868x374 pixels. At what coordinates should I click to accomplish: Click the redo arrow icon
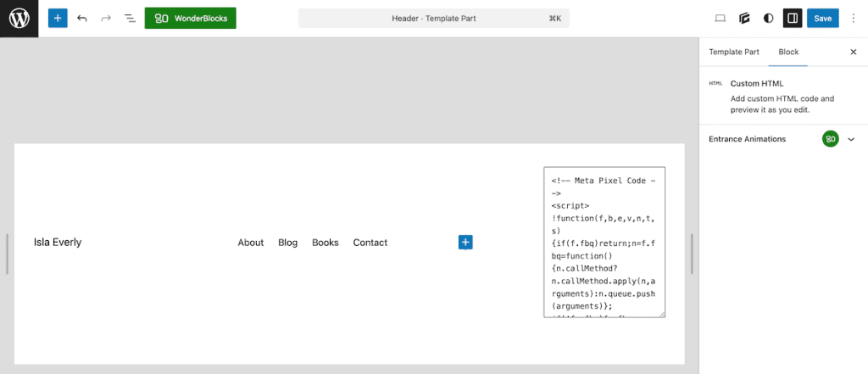tap(106, 19)
